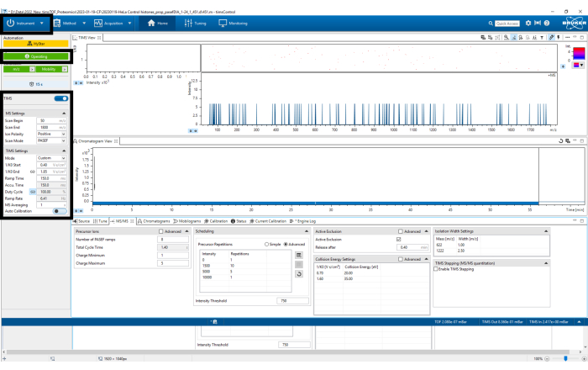Click highlighted peak tool in TIMS View toolbar
This screenshot has width=588, height=370.
tap(514, 38)
